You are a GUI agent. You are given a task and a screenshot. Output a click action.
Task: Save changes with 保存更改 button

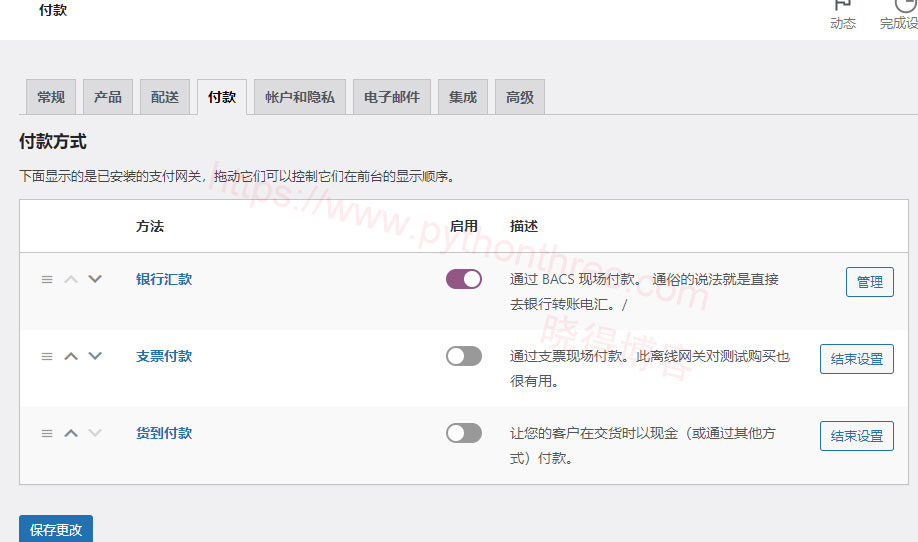pos(56,529)
